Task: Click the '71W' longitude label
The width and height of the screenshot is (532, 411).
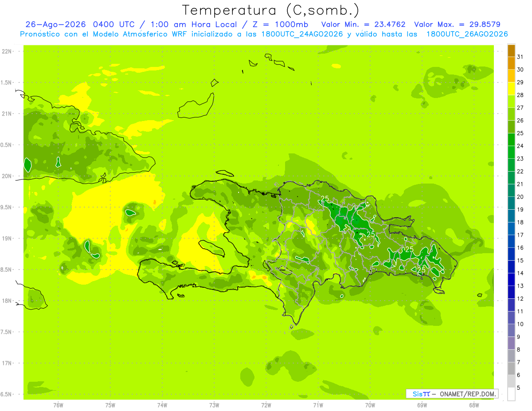Action: (318, 405)
